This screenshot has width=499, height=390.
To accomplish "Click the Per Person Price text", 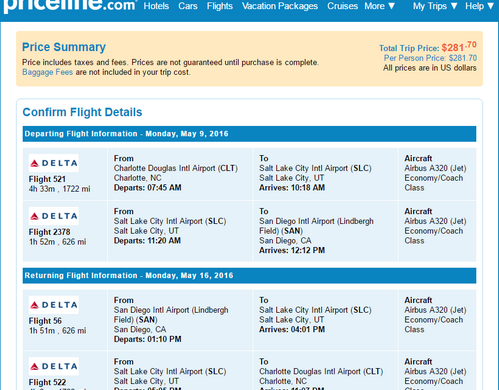I will pos(430,58).
